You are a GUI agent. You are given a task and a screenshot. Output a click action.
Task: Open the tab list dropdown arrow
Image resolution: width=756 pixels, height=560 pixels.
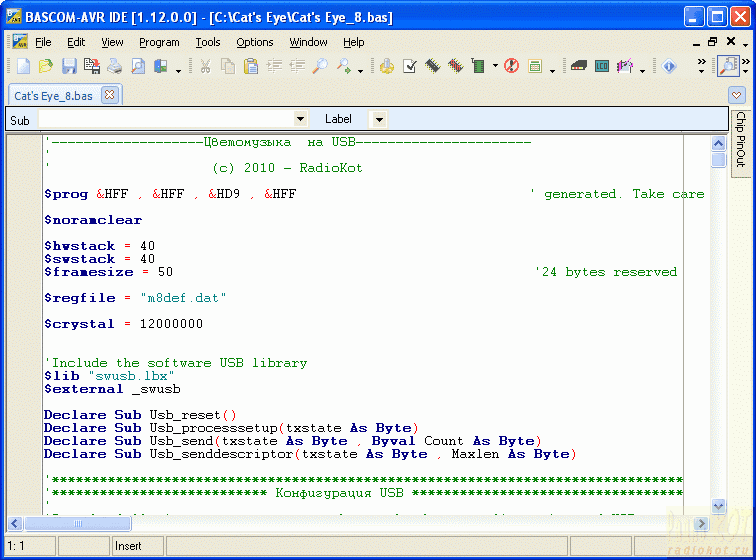click(737, 95)
